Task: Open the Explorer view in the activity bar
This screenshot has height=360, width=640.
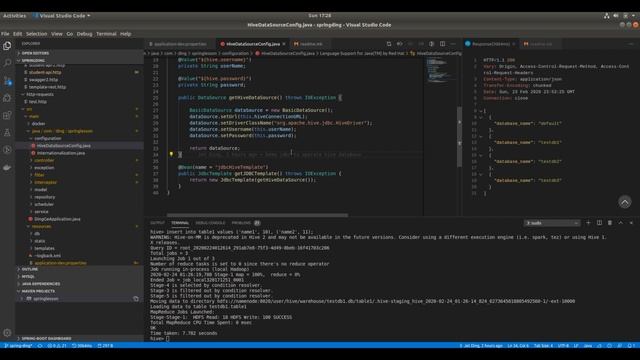Action: tap(7, 46)
